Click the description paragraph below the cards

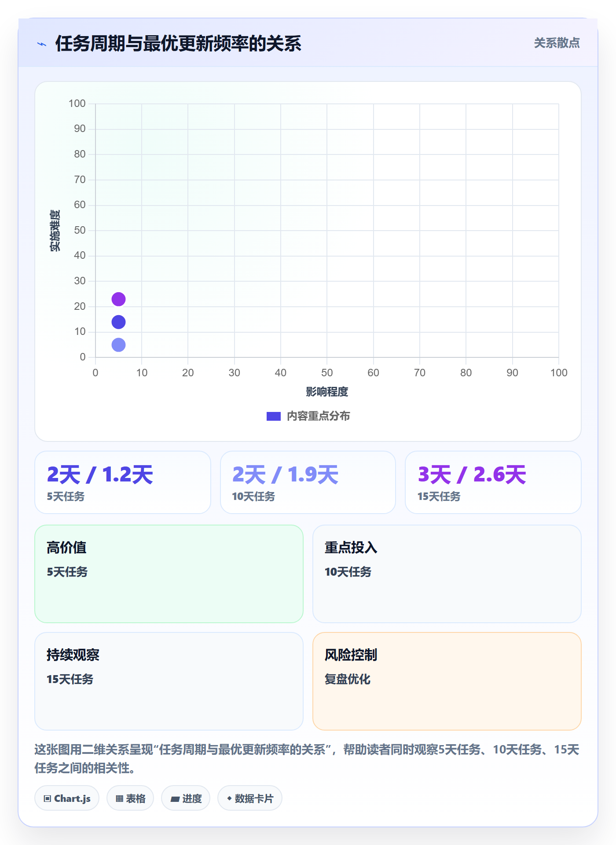pos(307,759)
